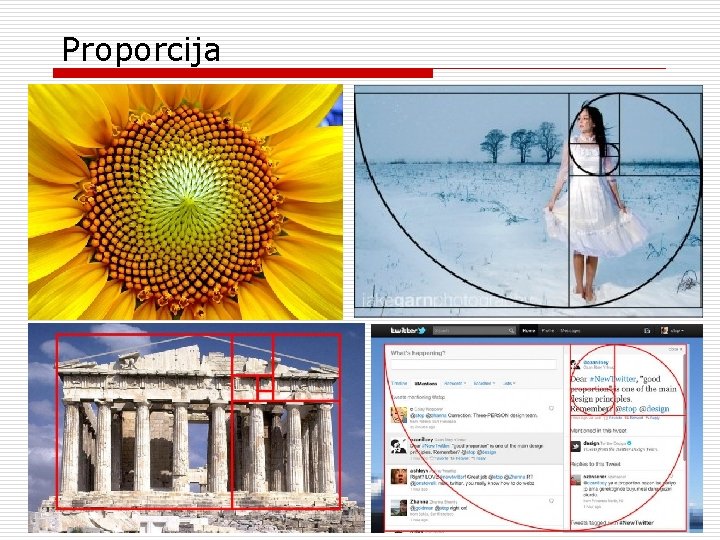
Task: Click @design mention in the large tweet
Action: [654, 408]
